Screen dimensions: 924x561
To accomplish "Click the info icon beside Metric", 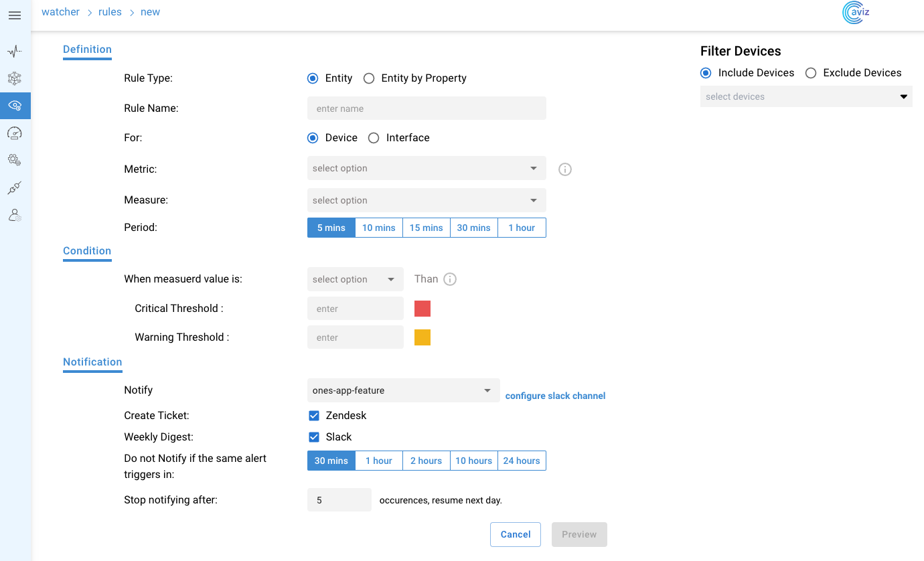I will pyautogui.click(x=565, y=169).
